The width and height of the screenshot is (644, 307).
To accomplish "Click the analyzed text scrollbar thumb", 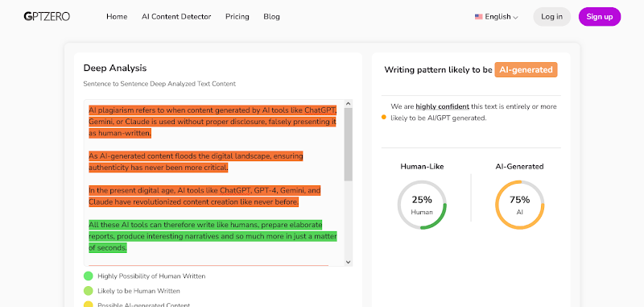I will point(349,145).
